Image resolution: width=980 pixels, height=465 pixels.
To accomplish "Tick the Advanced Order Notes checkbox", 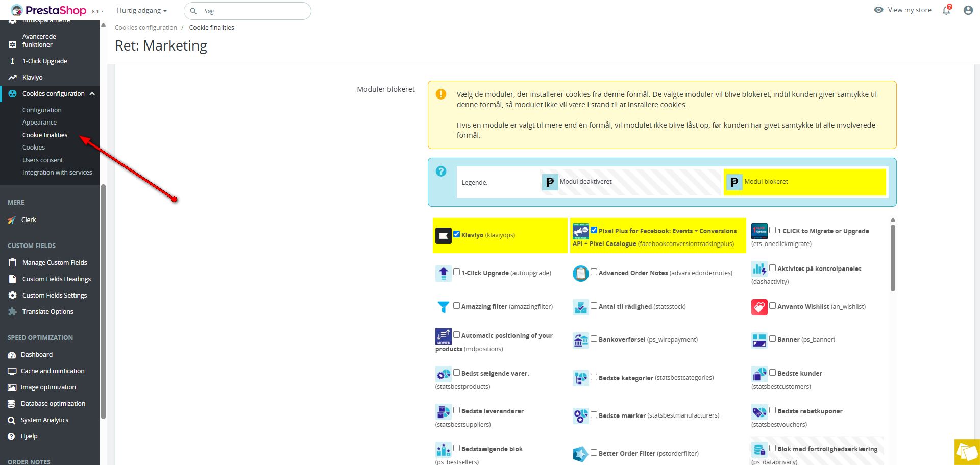I will coord(594,272).
